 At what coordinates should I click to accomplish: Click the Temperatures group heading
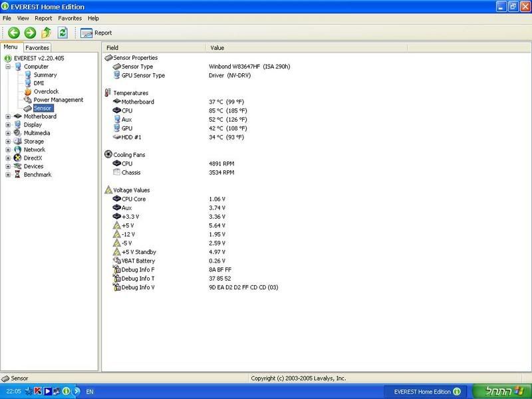pyautogui.click(x=130, y=93)
